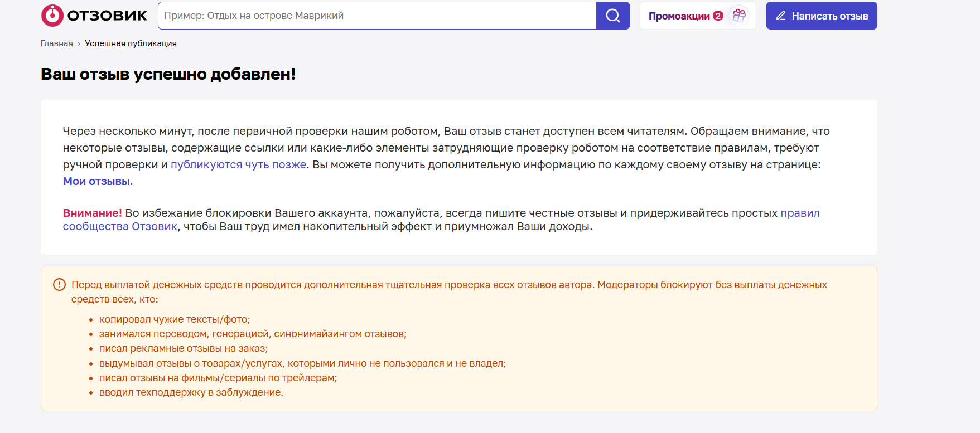Click the red Внимание! text
980x433 pixels.
(x=92, y=213)
